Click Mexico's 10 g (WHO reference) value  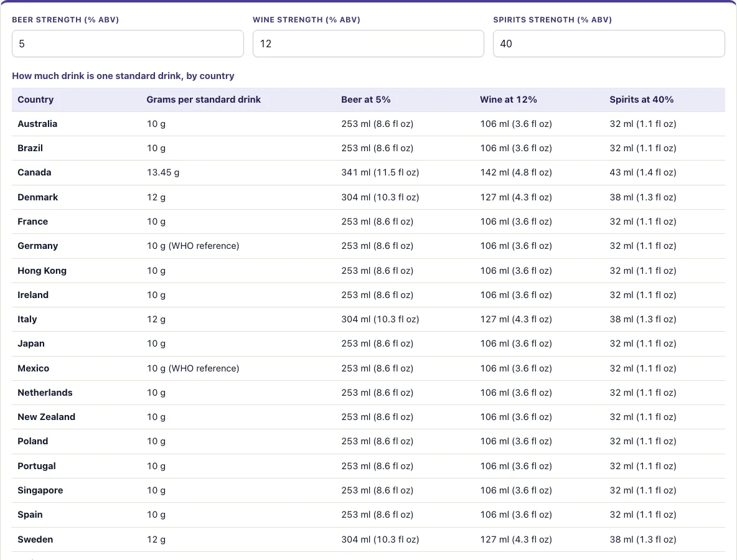(193, 368)
